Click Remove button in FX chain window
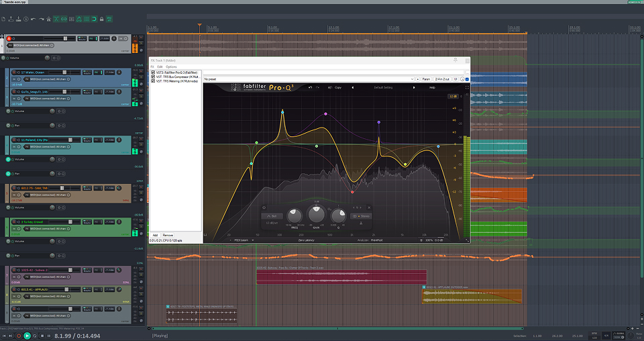The height and width of the screenshot is (341, 644). pos(168,236)
